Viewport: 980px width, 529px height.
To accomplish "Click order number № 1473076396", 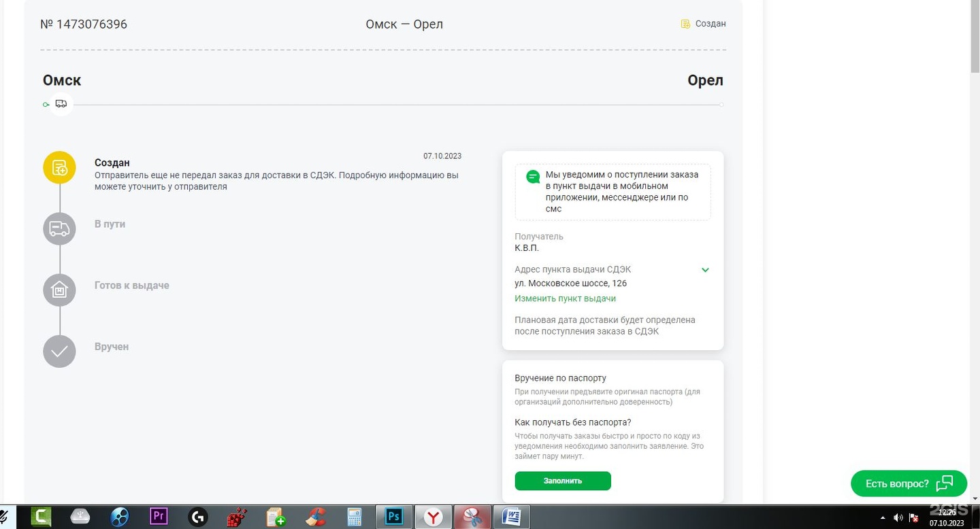I will 84,24.
